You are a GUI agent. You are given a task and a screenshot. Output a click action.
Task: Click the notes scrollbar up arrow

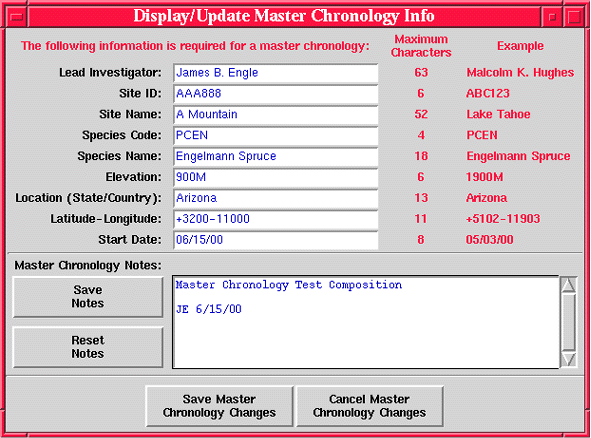pos(568,285)
